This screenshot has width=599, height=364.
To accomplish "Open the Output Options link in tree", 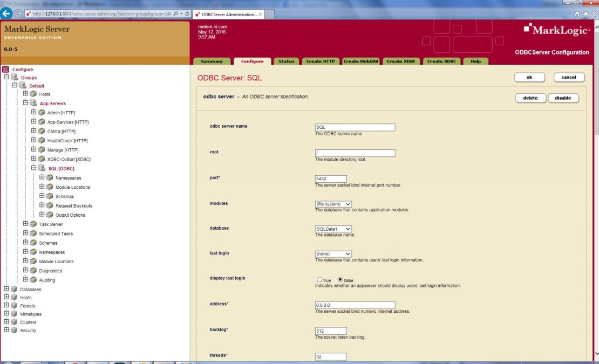I will click(x=70, y=215).
